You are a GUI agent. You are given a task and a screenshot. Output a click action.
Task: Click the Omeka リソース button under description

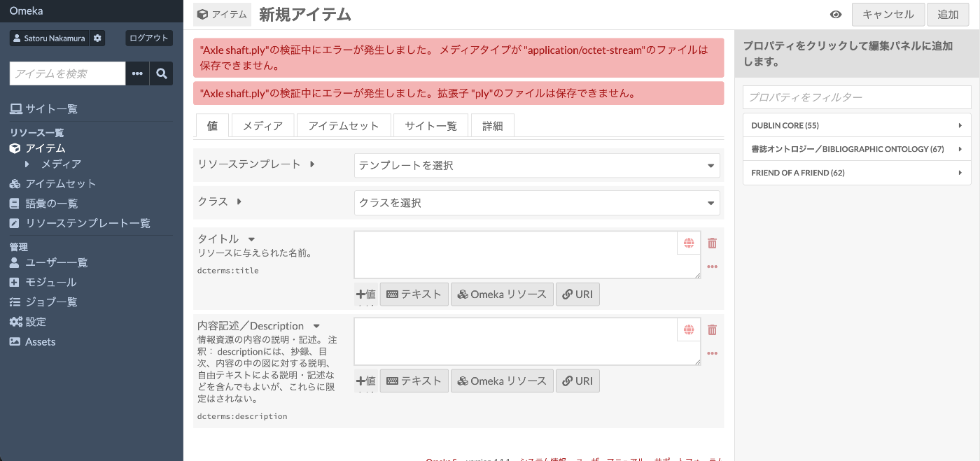tap(503, 381)
